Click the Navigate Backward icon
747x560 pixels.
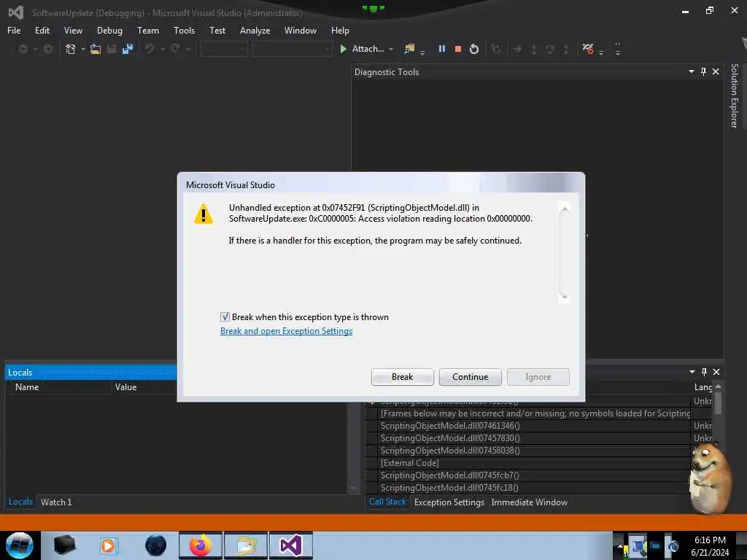23,49
